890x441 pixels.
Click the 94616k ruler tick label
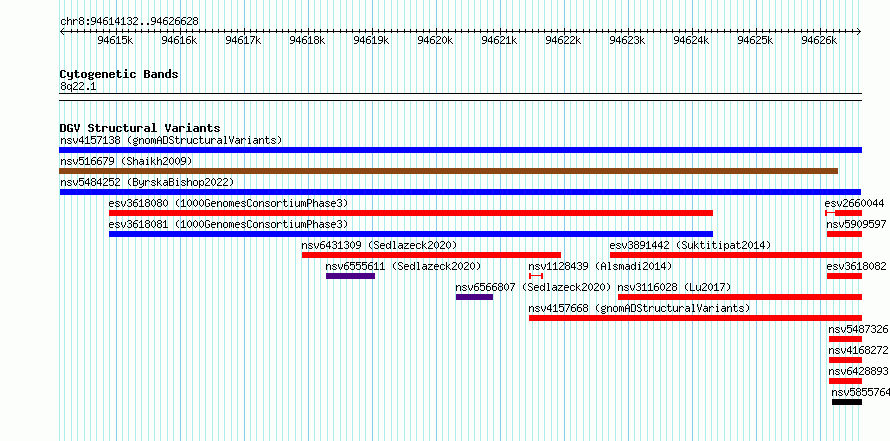179,40
